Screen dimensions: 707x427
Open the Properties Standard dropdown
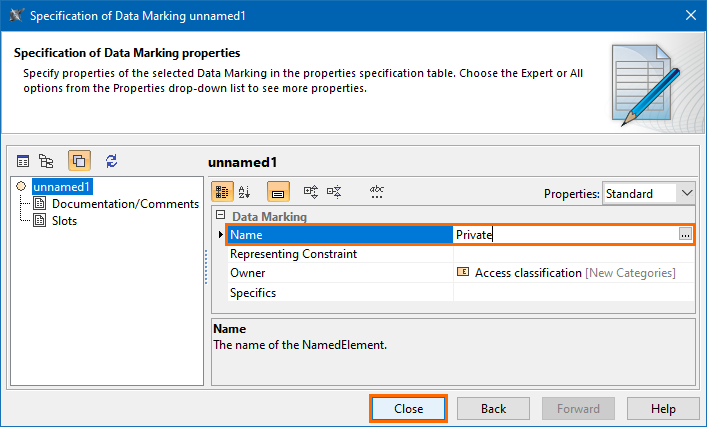649,193
